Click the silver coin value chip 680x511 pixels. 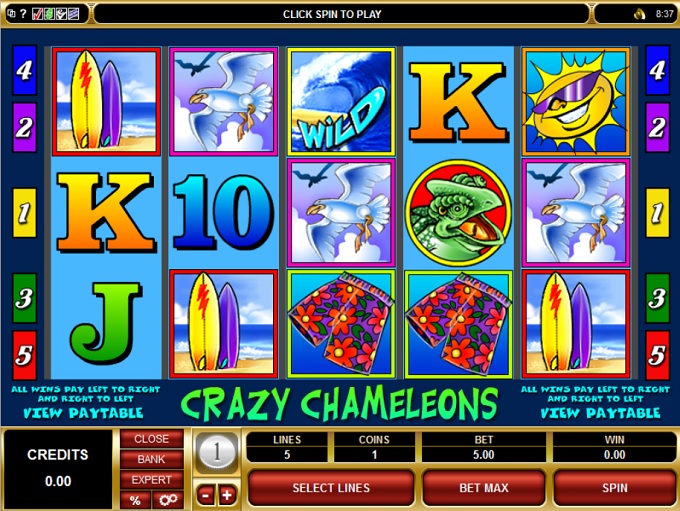point(216,452)
